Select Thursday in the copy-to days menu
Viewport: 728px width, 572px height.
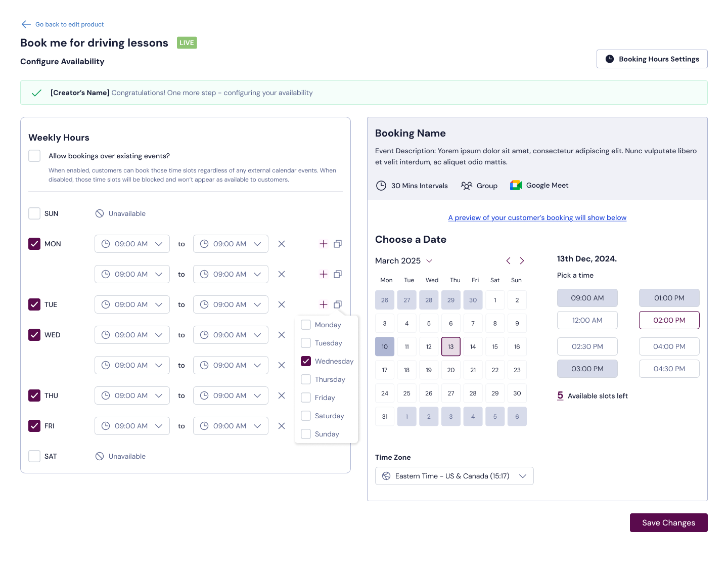click(306, 379)
